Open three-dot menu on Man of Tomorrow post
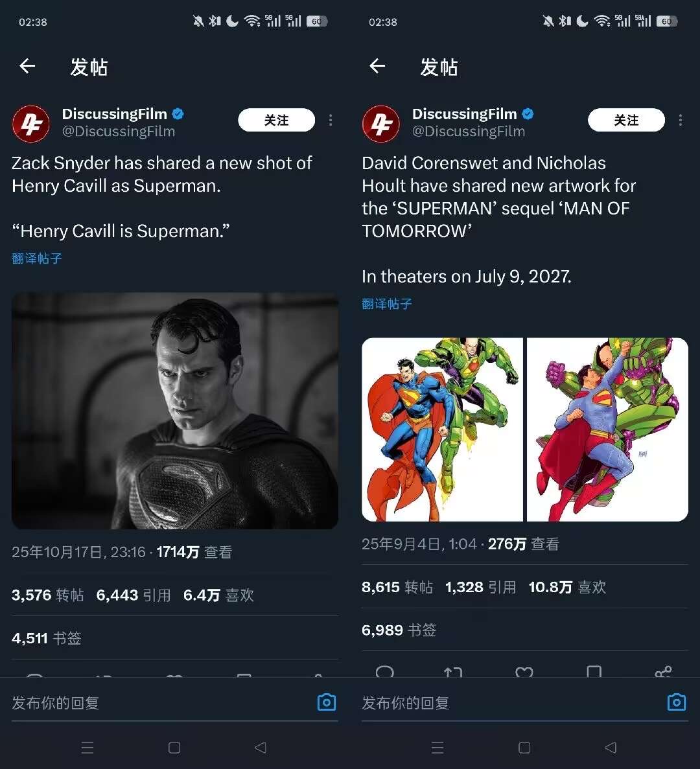 pos(681,121)
